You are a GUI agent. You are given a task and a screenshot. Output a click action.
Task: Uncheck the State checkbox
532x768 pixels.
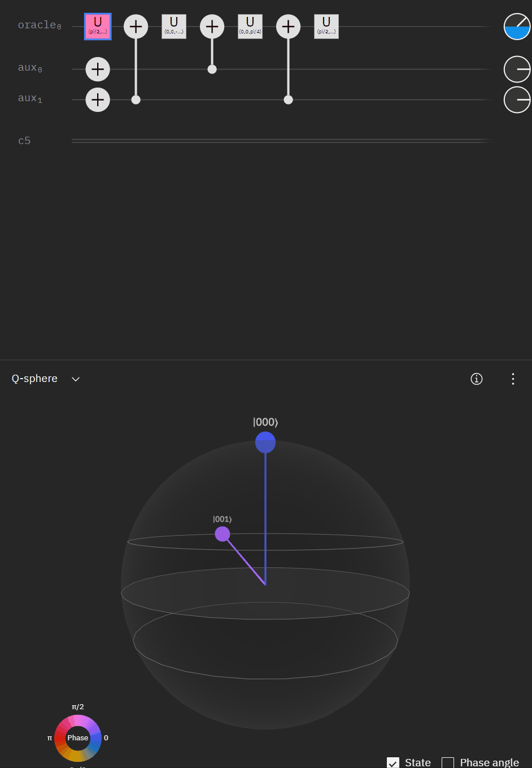point(393,763)
